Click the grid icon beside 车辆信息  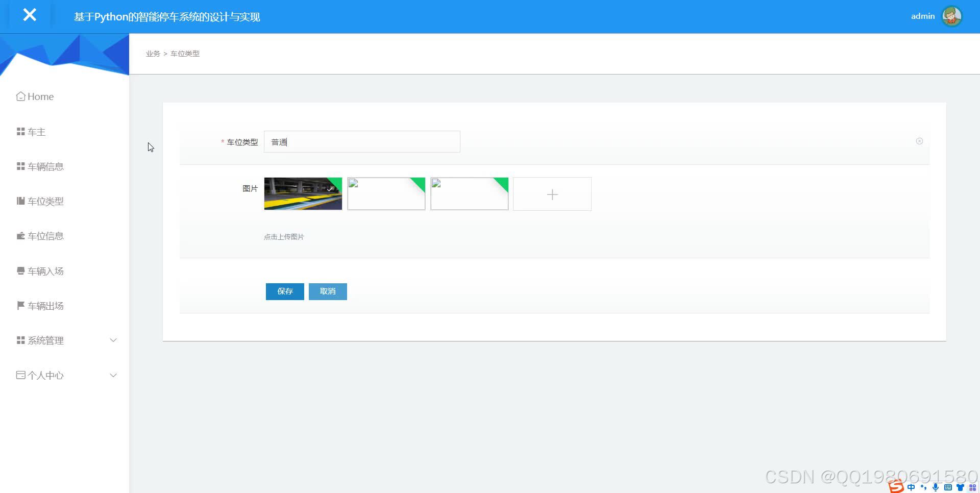tap(20, 166)
